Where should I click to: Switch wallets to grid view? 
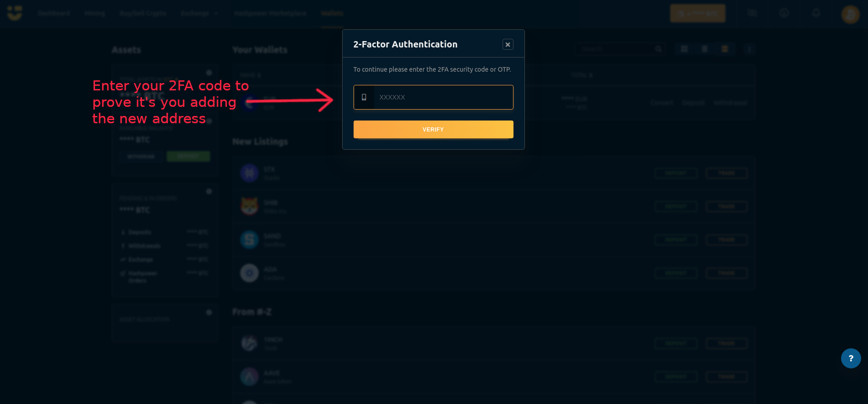point(684,49)
